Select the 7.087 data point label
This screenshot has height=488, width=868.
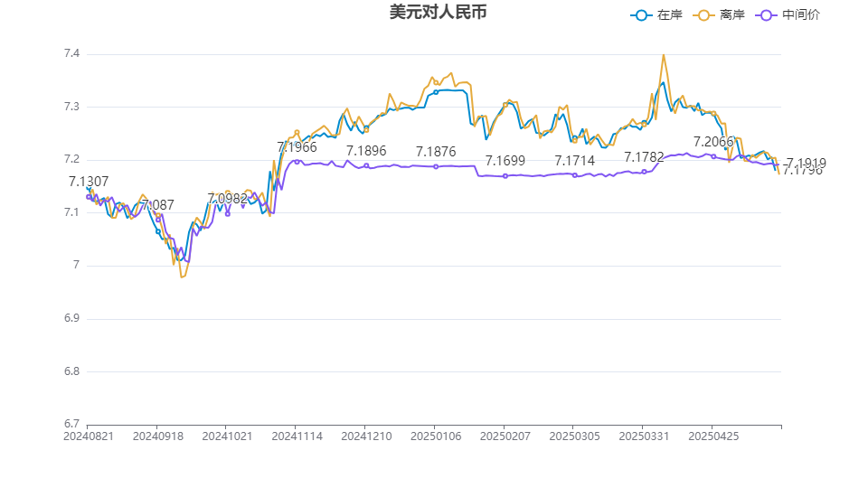coord(158,205)
